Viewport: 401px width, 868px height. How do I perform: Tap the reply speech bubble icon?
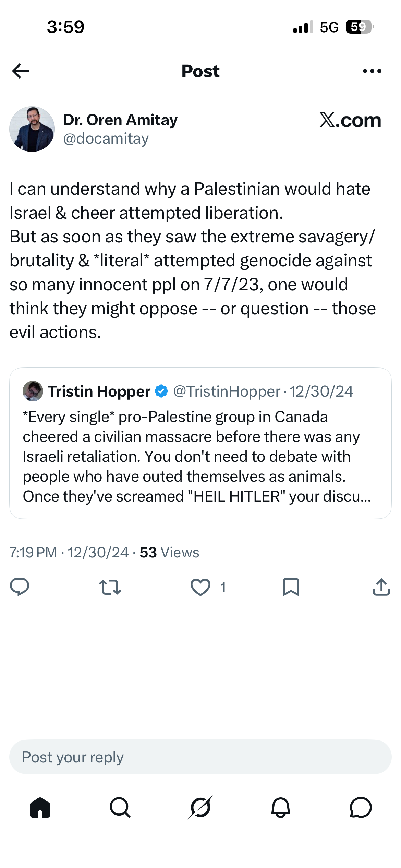pos(20,587)
